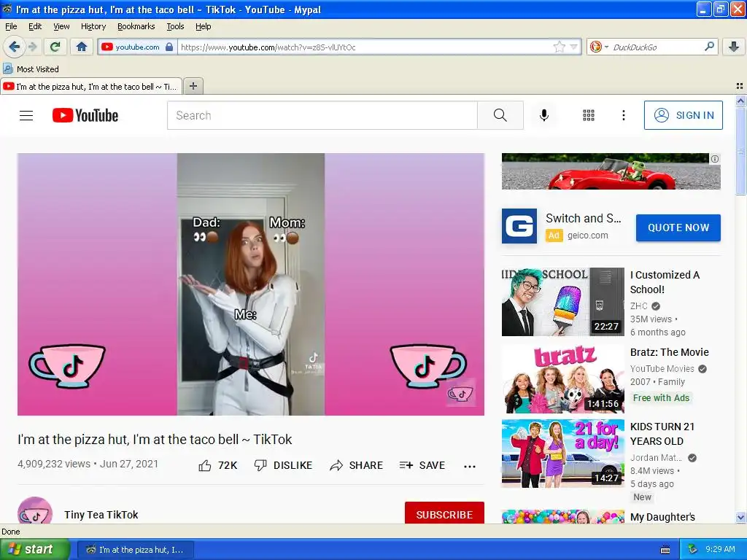Click the page scrollbar thumb
747x560 pixels.
(740, 152)
